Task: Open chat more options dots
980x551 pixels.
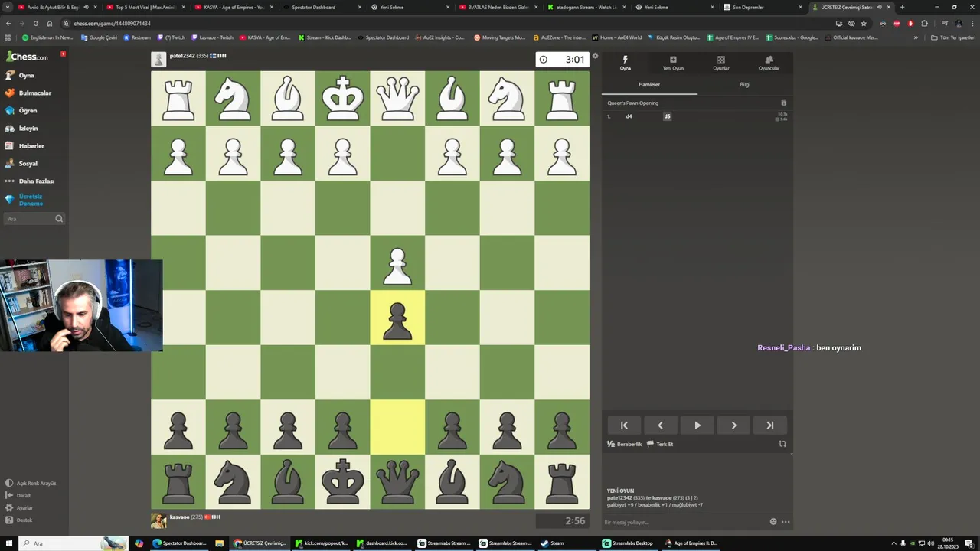Action: pos(786,522)
